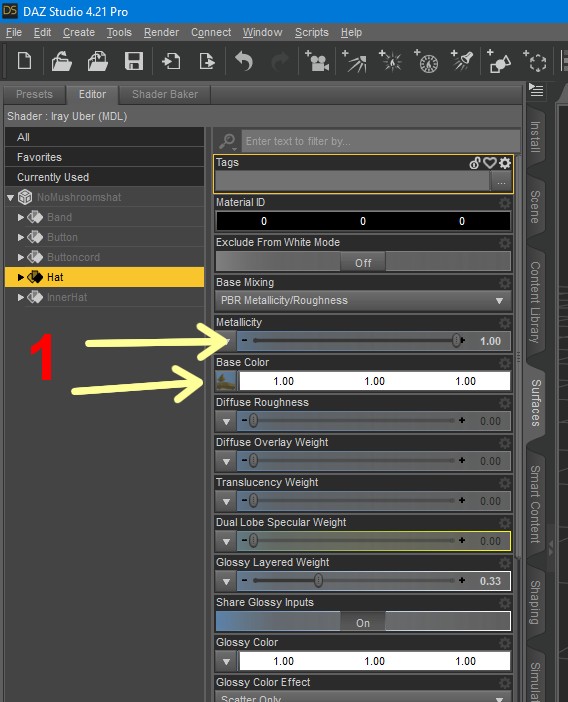Viewport: 568px width, 702px height.
Task: Open the Render menu
Action: pyautogui.click(x=161, y=32)
